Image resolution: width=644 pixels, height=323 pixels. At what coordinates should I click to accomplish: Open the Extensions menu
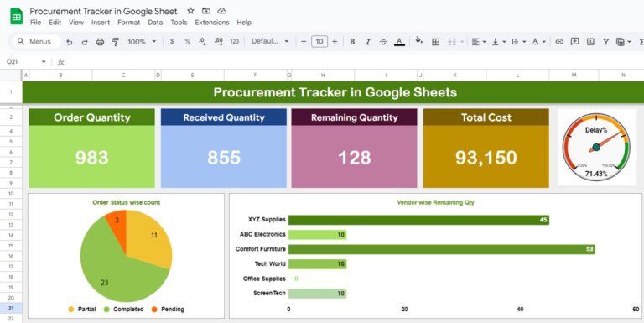point(212,23)
